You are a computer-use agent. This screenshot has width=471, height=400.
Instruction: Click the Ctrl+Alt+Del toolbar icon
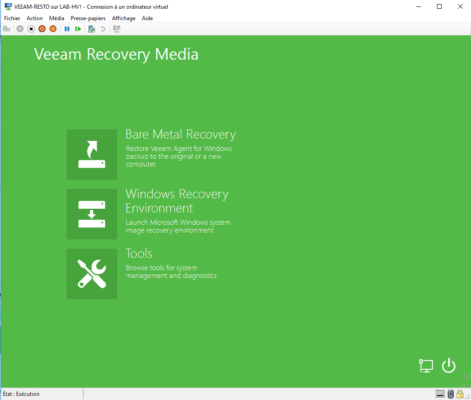[x=7, y=29]
